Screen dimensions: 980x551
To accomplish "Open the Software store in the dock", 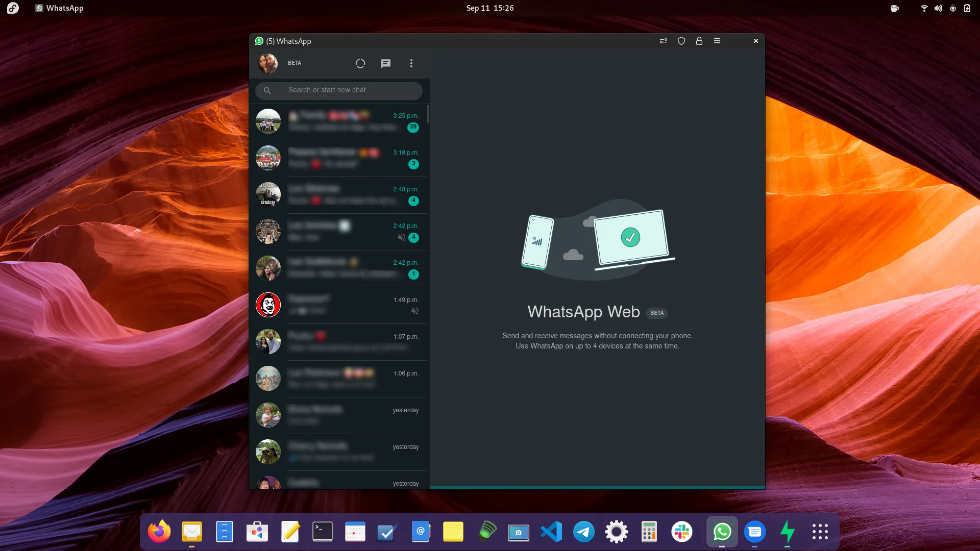I will (x=257, y=532).
